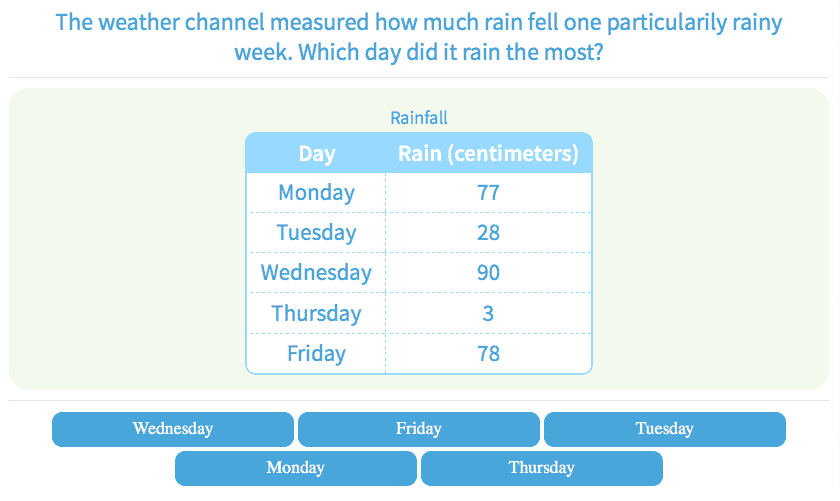Click the Friday cell in the table
The height and width of the screenshot is (501, 840).
(316, 353)
